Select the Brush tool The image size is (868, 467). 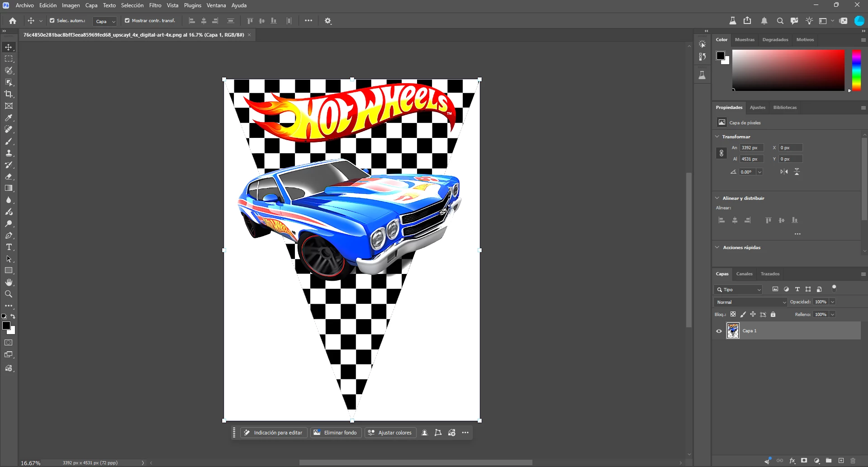point(9,141)
